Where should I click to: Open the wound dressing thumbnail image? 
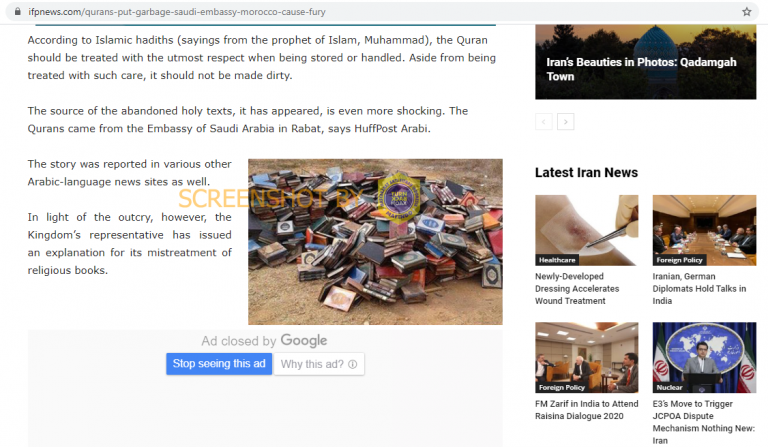587,230
